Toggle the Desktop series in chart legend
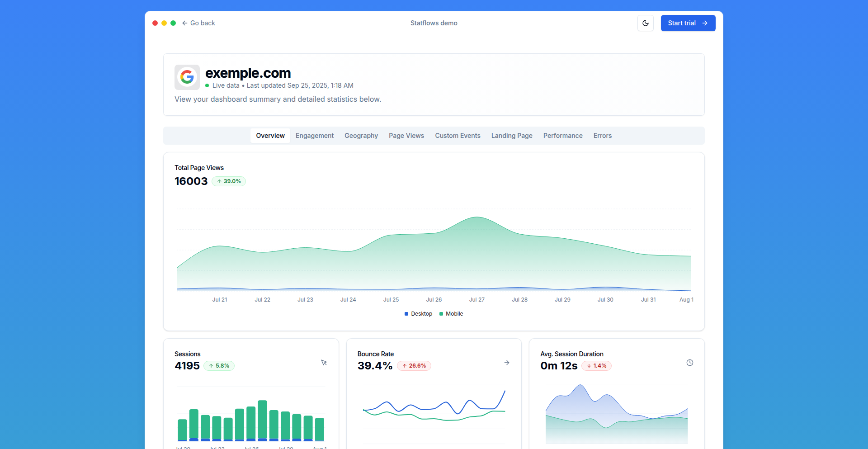The height and width of the screenshot is (449, 868). (418, 314)
